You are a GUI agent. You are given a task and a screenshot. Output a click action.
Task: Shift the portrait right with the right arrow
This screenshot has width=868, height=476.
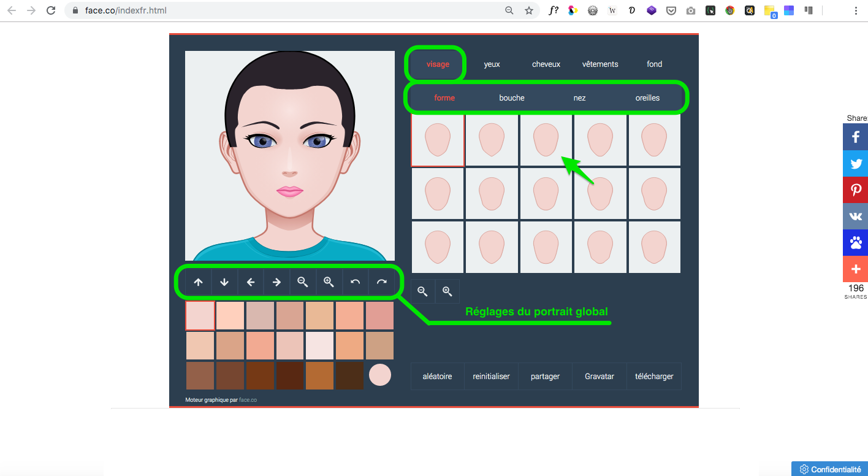point(276,282)
